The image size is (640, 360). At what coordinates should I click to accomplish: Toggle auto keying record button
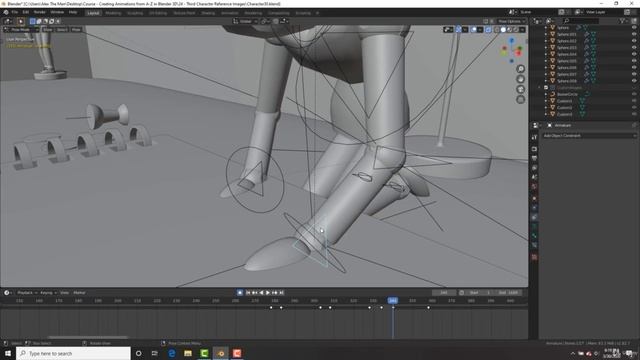tap(240, 293)
